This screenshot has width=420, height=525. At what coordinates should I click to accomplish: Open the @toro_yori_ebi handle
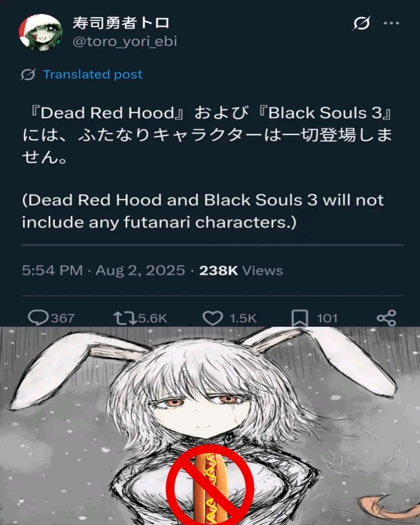coord(125,41)
